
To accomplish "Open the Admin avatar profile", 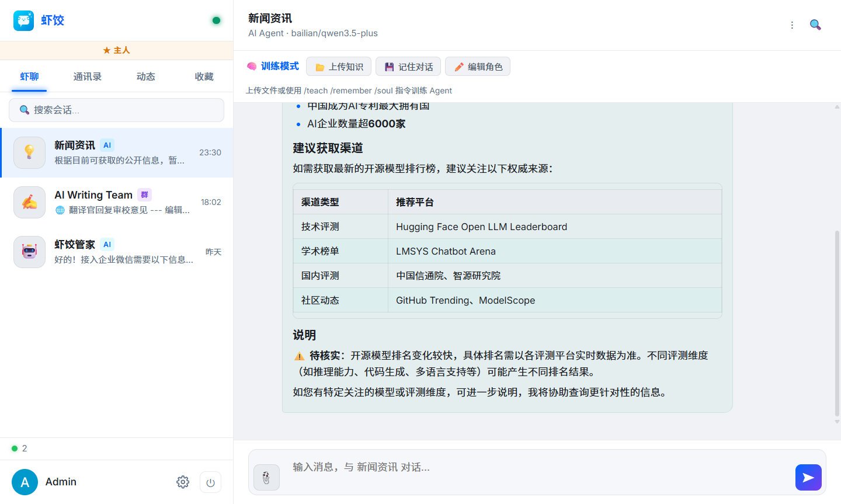I will pyautogui.click(x=25, y=482).
